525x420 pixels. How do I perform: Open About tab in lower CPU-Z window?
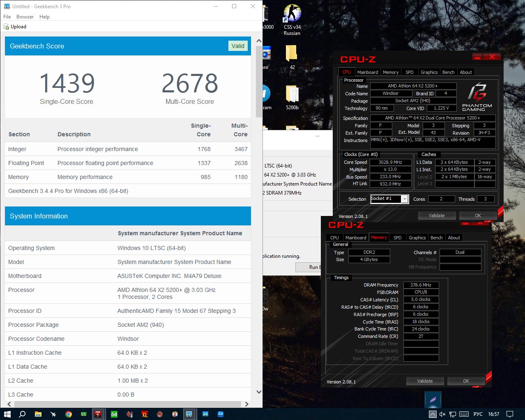454,238
